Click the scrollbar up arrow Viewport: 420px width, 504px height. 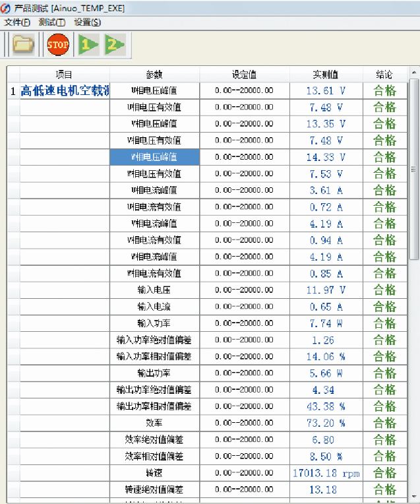(414, 73)
